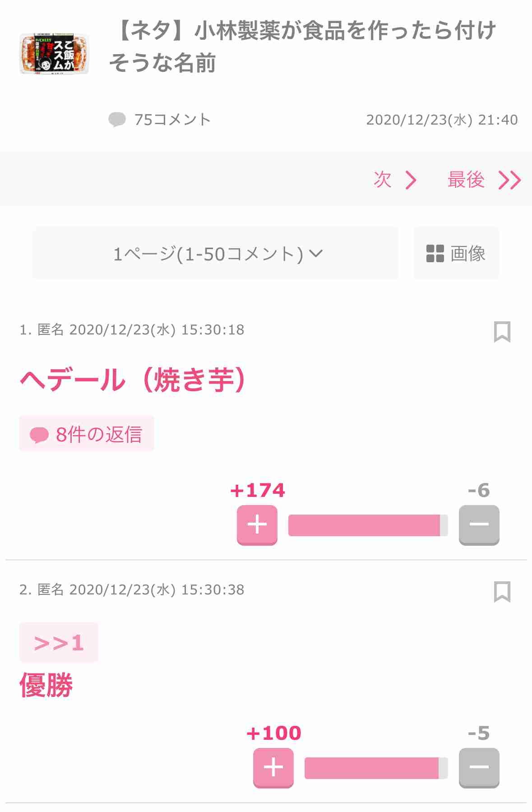Click the topic title 小林製薬が食品を作ったら
This screenshot has height=812, width=532.
[302, 46]
